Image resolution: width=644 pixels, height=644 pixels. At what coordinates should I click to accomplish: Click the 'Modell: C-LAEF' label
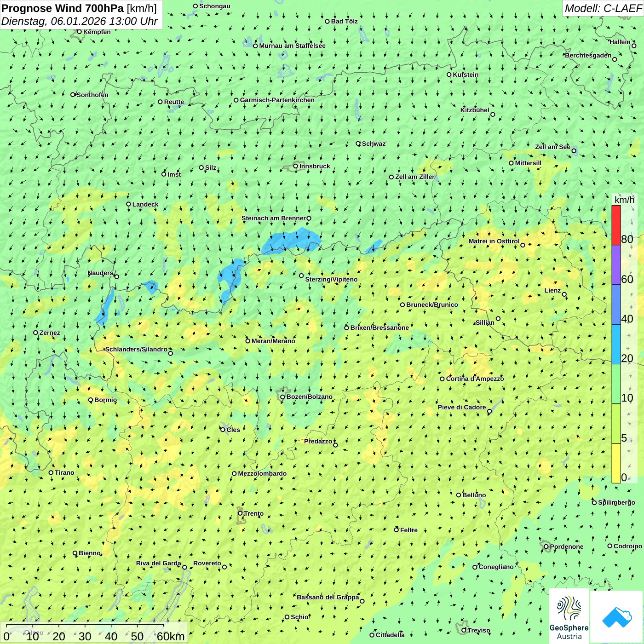click(603, 8)
